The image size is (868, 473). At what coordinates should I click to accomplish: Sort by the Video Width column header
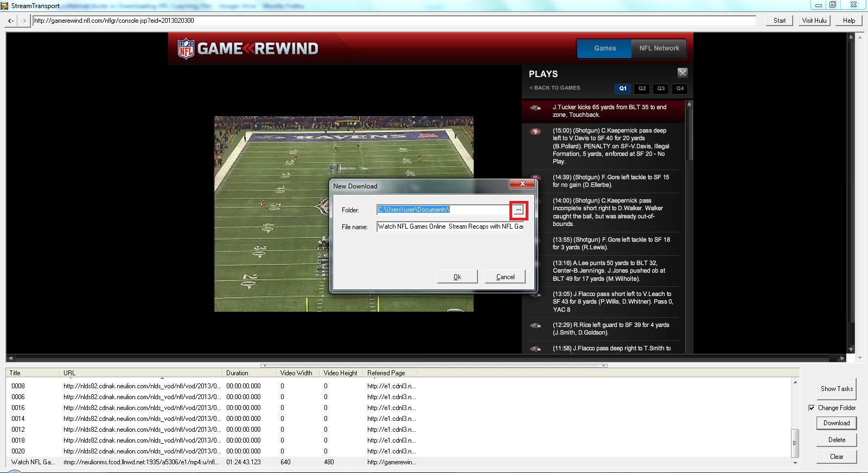coord(298,373)
